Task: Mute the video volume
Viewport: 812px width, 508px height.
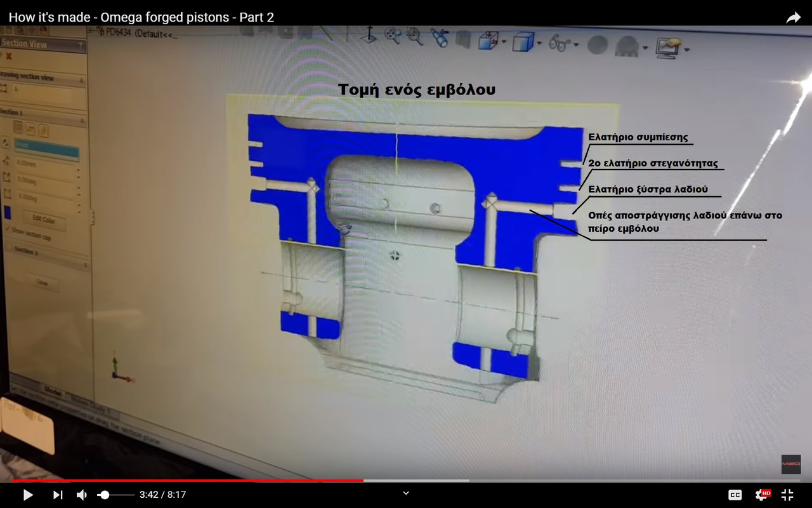Action: (82, 495)
